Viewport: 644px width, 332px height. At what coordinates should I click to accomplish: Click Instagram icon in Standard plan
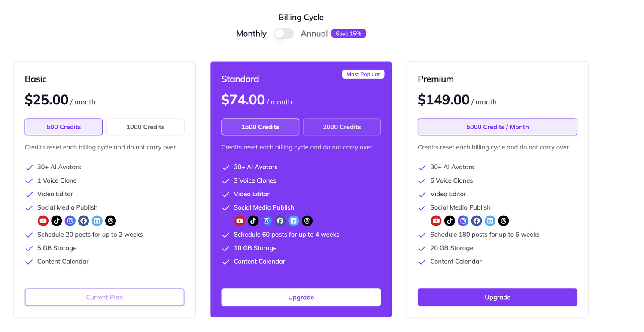click(x=267, y=221)
